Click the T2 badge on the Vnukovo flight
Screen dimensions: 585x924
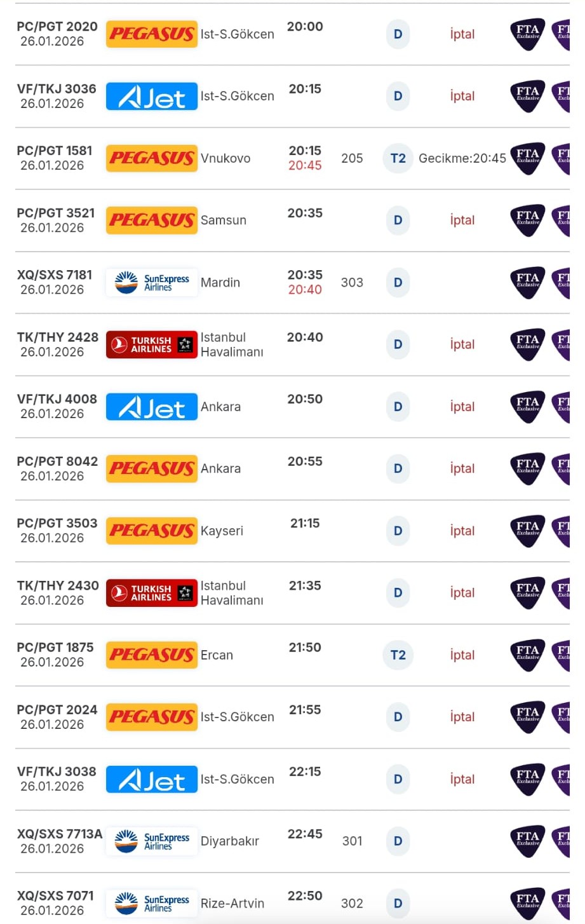click(x=398, y=158)
